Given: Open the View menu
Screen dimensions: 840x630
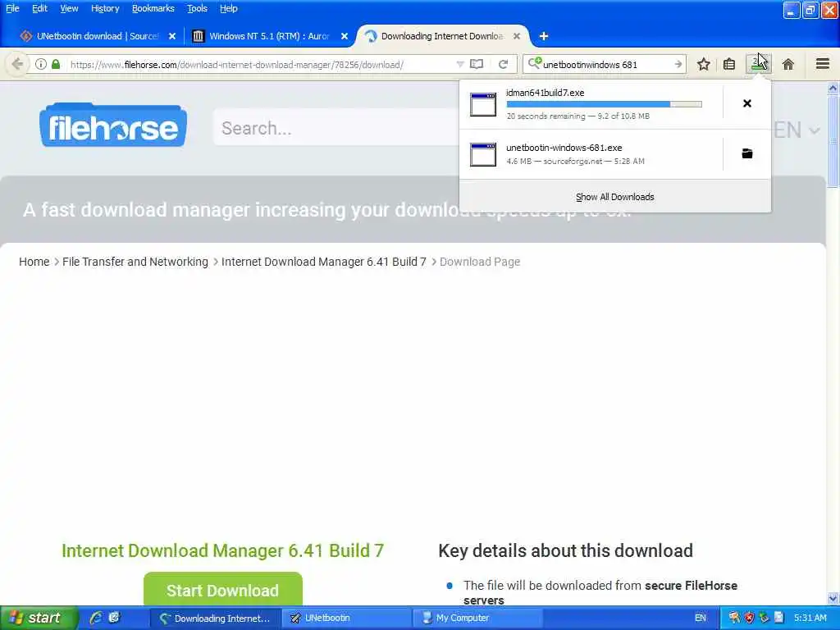Looking at the screenshot, I should pyautogui.click(x=69, y=8).
